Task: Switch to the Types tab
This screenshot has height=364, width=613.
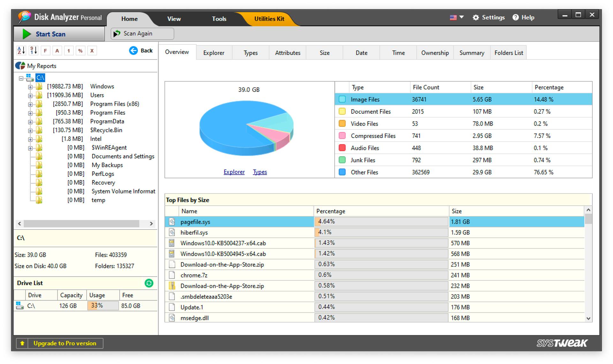Action: [251, 53]
